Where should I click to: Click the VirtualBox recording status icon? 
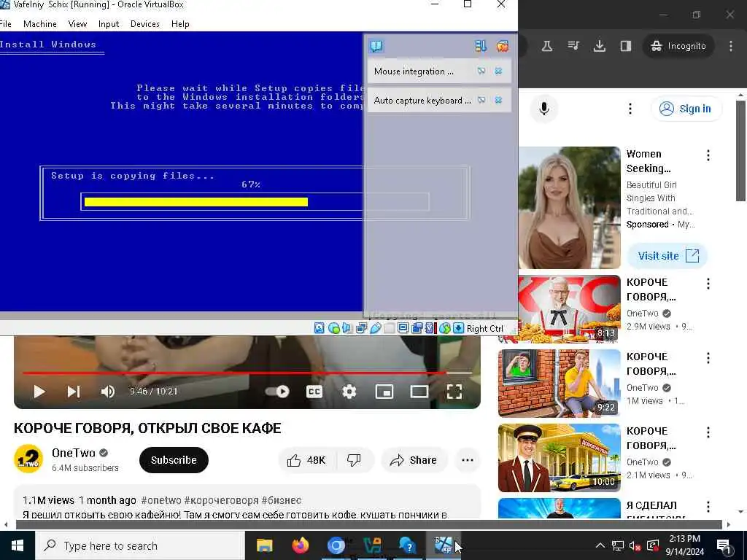[x=417, y=328]
